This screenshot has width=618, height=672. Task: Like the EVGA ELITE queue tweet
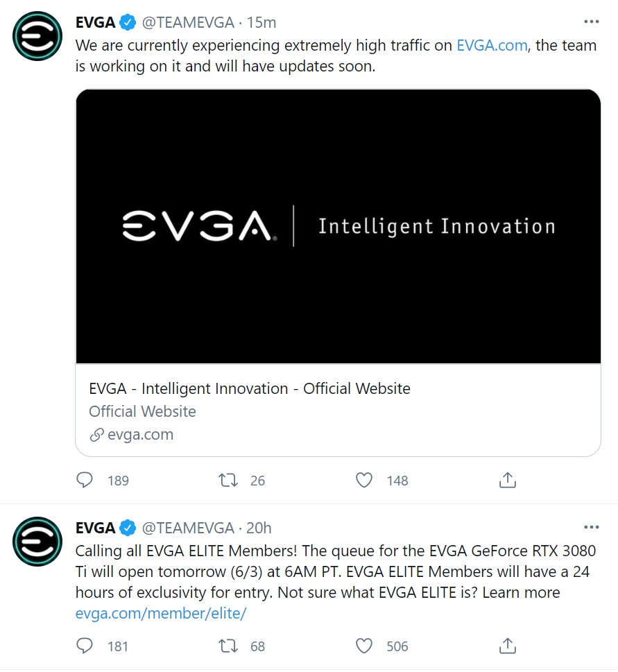[364, 646]
